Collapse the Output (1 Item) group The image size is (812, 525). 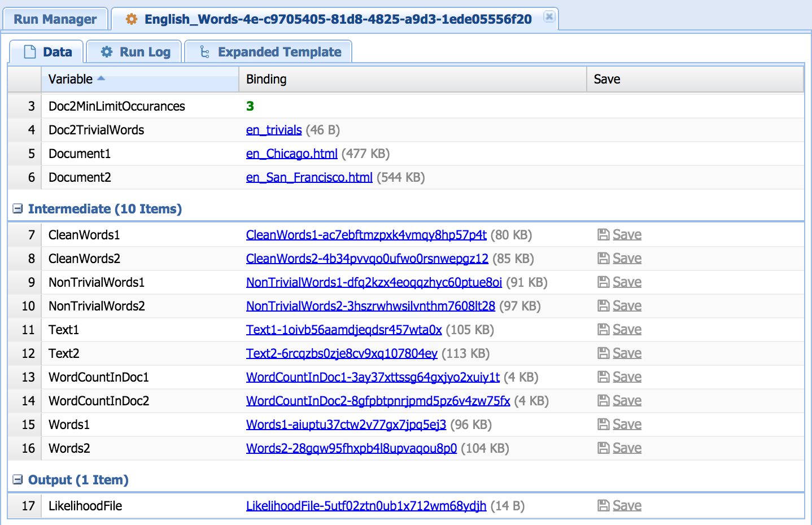coord(18,480)
